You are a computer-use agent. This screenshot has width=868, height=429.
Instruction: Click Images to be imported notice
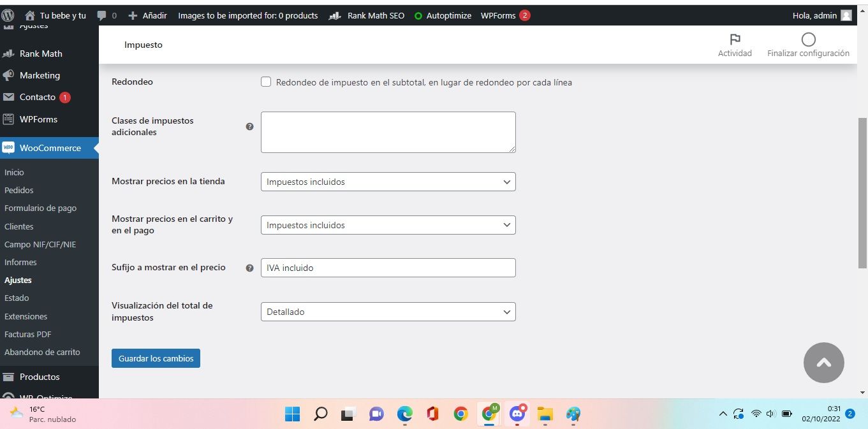click(x=248, y=15)
